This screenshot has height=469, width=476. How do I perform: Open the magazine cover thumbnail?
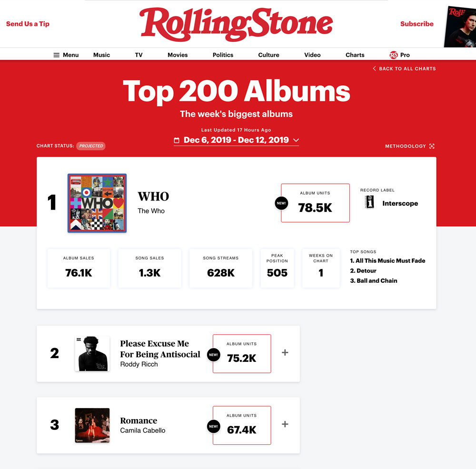click(x=460, y=26)
